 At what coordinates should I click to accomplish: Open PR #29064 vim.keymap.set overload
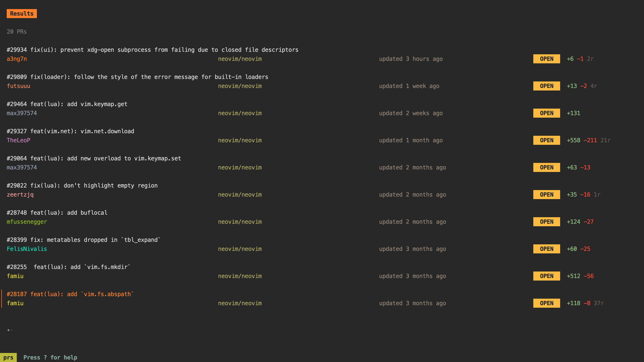(94, 158)
